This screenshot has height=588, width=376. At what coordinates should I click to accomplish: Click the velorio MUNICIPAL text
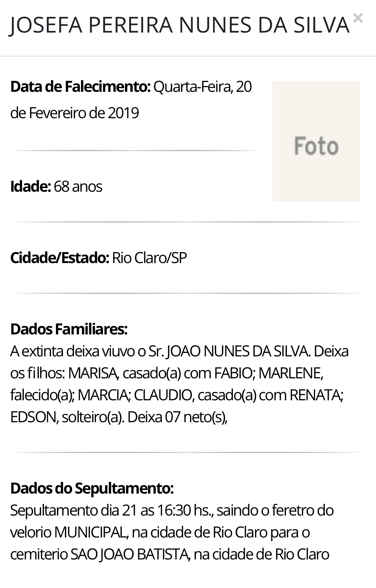click(x=68, y=532)
